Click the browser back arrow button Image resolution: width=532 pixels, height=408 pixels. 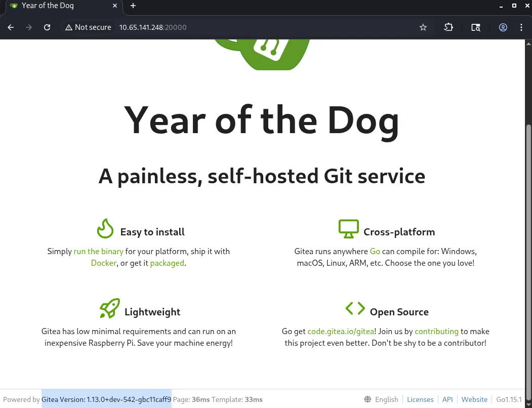click(x=11, y=27)
